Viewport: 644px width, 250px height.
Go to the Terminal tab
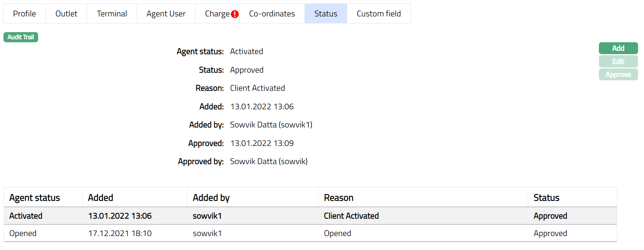click(x=112, y=14)
